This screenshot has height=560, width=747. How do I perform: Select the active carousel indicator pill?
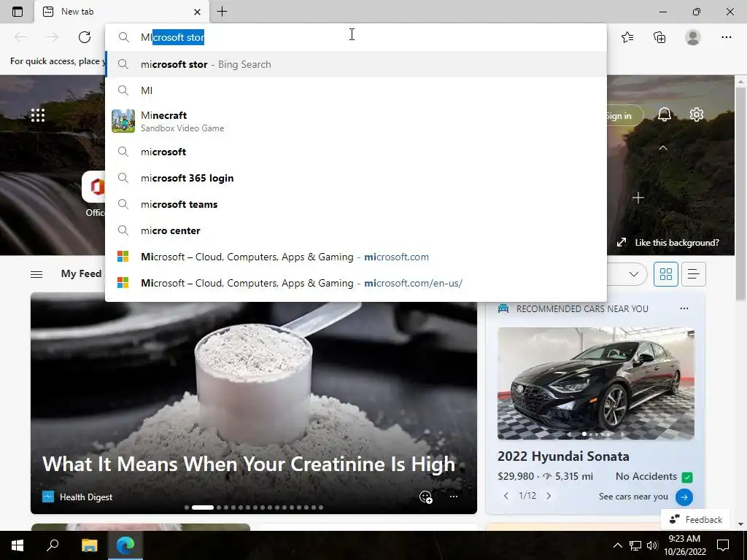[x=203, y=507]
